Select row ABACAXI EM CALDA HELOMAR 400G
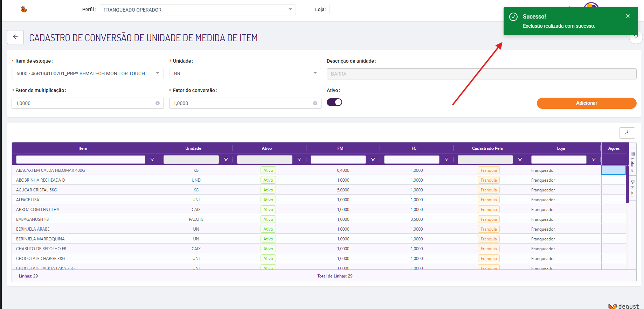 pyautogui.click(x=319, y=170)
